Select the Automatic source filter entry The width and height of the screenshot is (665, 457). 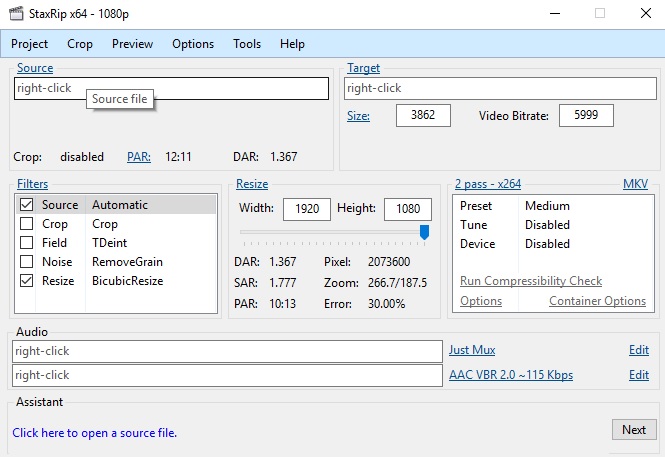click(120, 205)
